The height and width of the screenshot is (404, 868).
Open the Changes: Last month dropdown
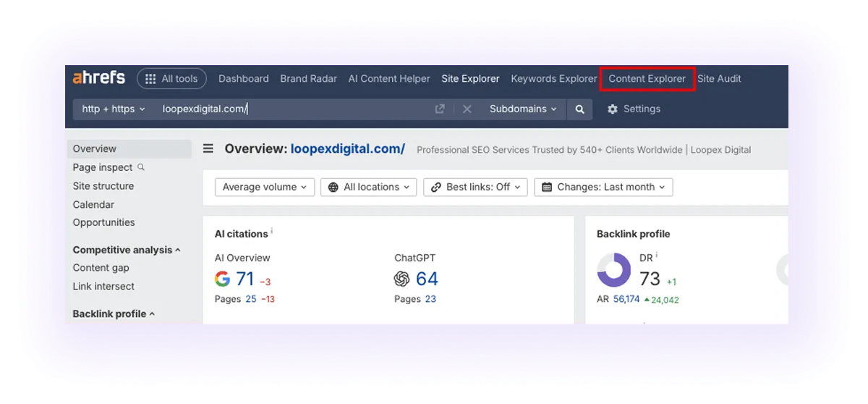pos(604,187)
